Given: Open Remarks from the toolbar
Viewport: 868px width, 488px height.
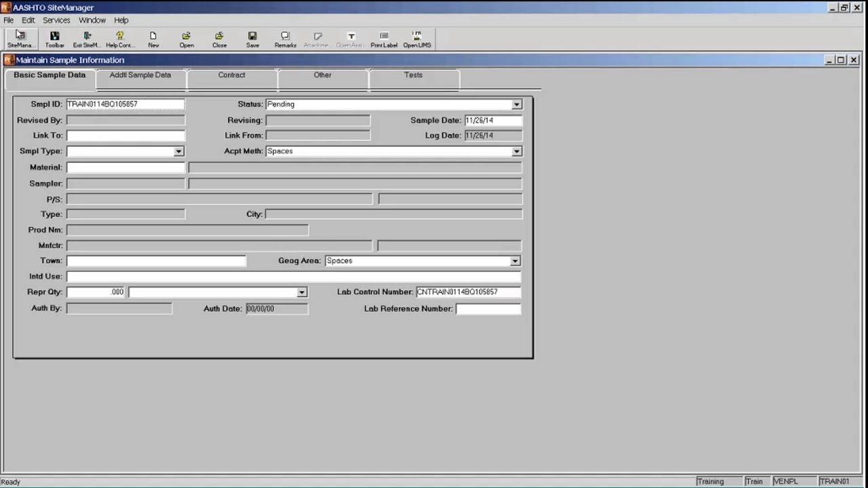Looking at the screenshot, I should tap(285, 39).
